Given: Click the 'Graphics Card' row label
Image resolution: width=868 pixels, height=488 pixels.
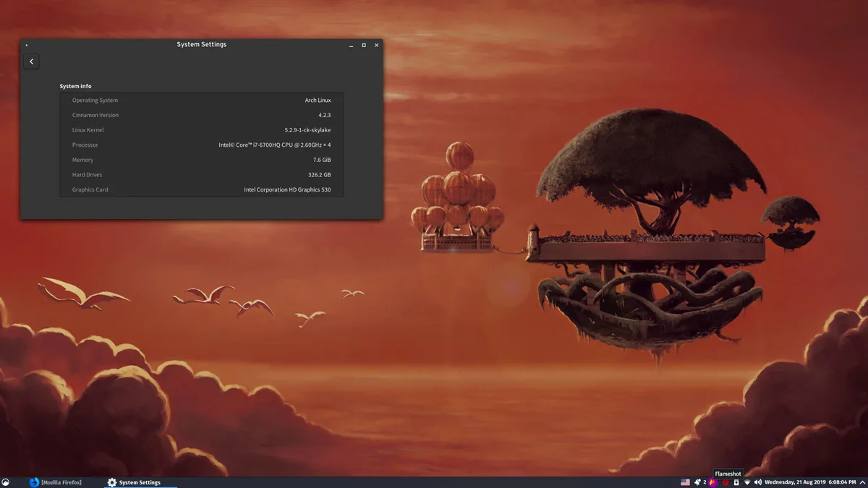Looking at the screenshot, I should pyautogui.click(x=90, y=189).
